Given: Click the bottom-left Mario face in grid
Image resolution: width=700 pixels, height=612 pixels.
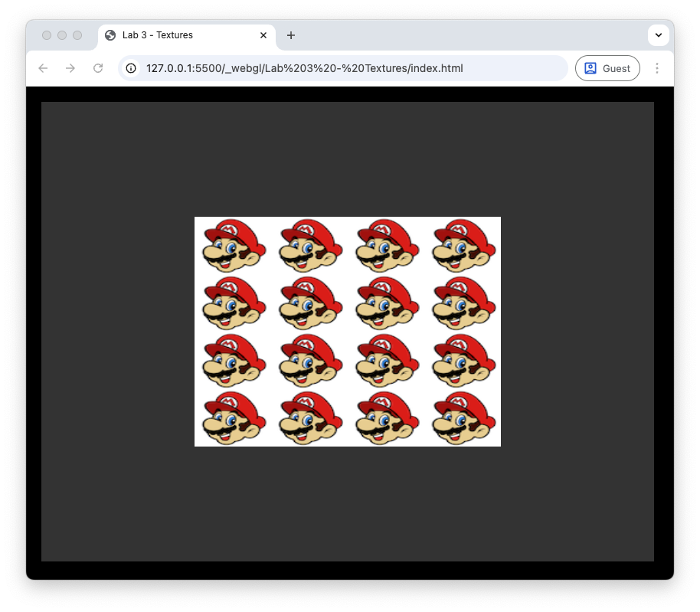Looking at the screenshot, I should pos(234,418).
